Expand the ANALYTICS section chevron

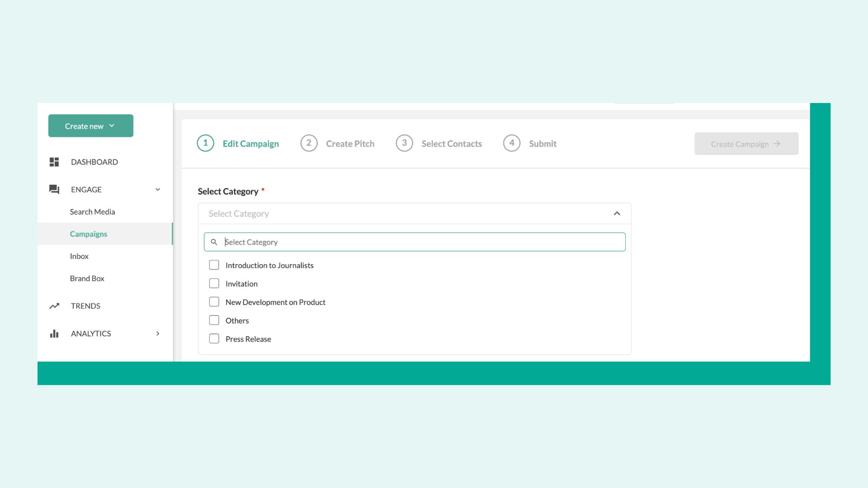(158, 333)
